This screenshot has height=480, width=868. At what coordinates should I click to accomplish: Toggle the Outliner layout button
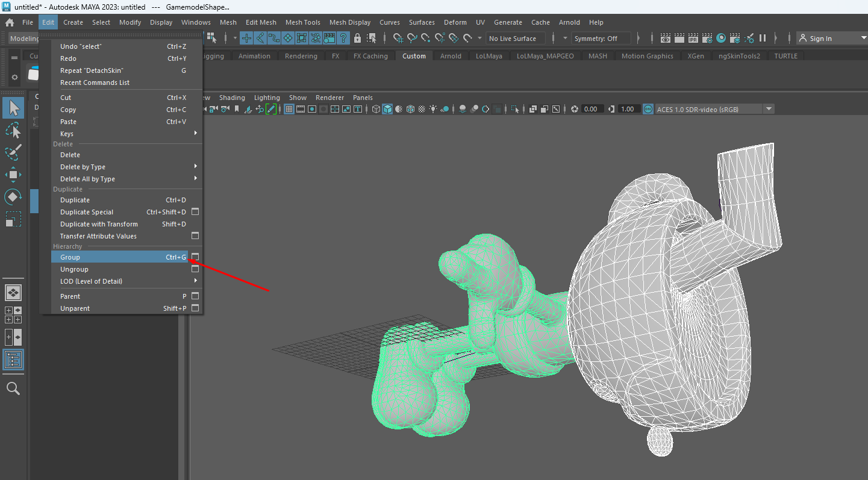click(13, 360)
